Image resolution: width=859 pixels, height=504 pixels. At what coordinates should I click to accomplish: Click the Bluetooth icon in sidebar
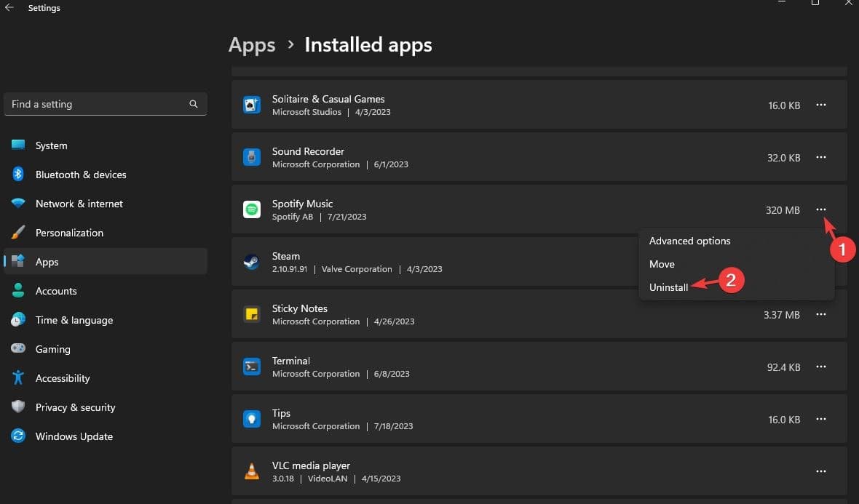(x=18, y=174)
